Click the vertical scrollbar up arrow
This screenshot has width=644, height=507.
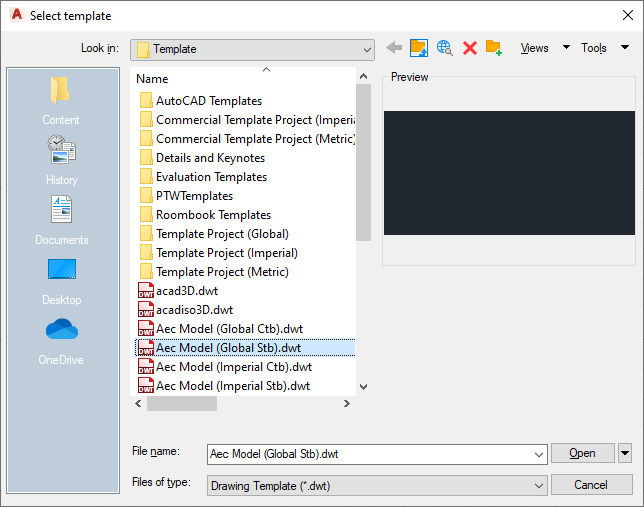(363, 76)
